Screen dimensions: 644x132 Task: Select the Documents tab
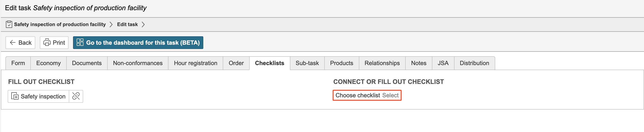[87, 63]
